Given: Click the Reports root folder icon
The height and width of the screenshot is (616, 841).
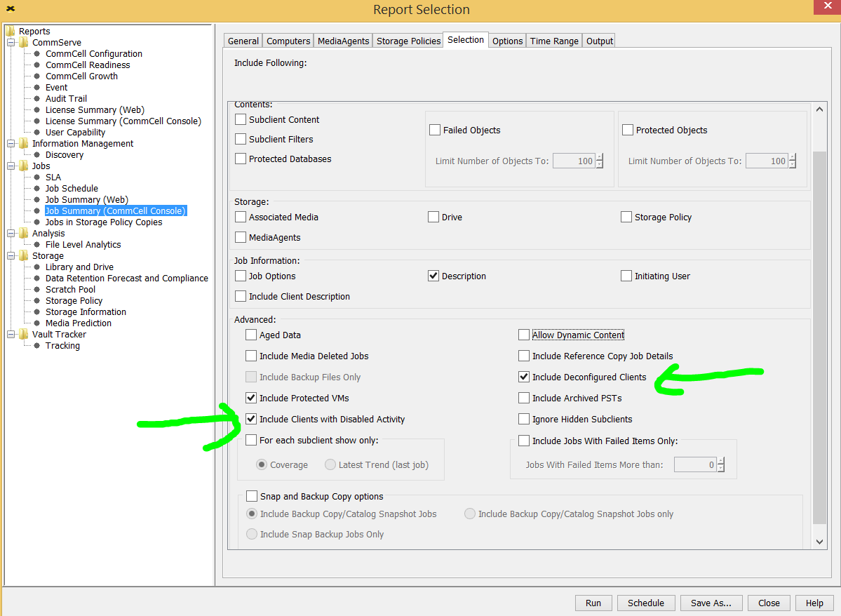Looking at the screenshot, I should [x=11, y=31].
